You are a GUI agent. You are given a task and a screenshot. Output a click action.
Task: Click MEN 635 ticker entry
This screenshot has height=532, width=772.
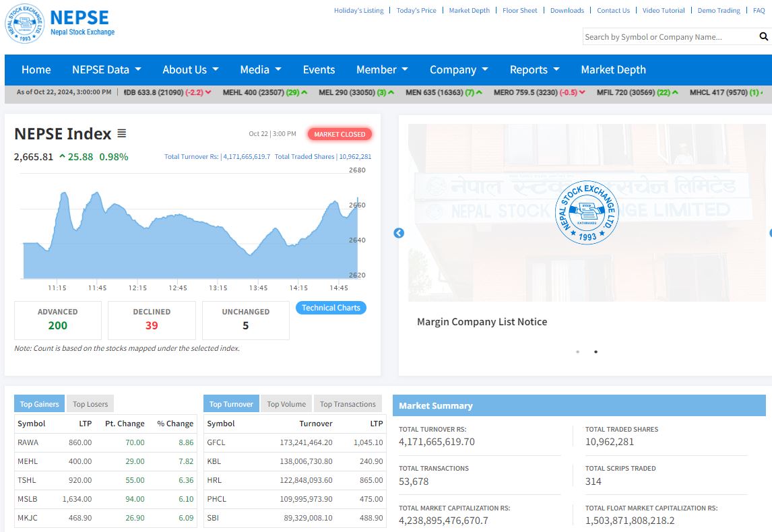pyautogui.click(x=444, y=92)
